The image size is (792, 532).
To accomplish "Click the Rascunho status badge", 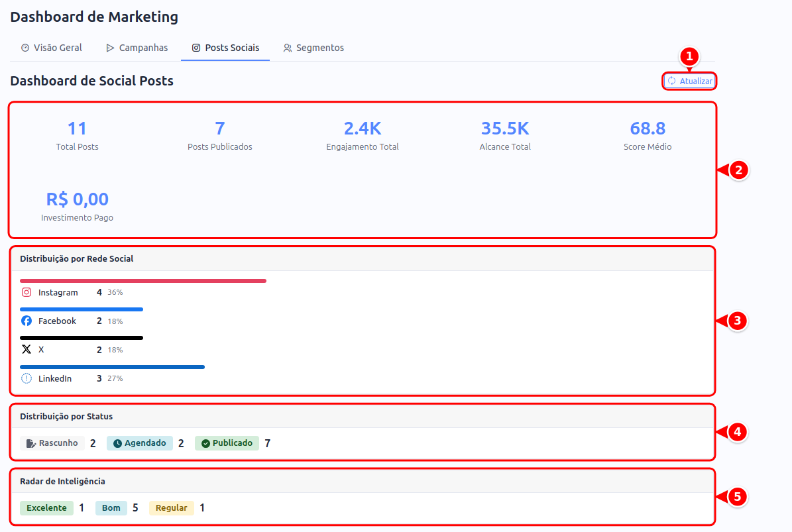I will tap(52, 443).
